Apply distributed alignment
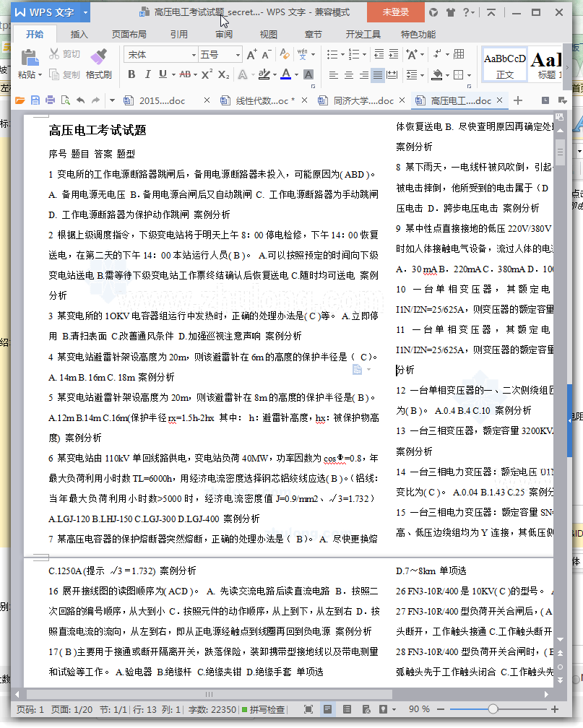This screenshot has height=728, width=583. (392, 75)
